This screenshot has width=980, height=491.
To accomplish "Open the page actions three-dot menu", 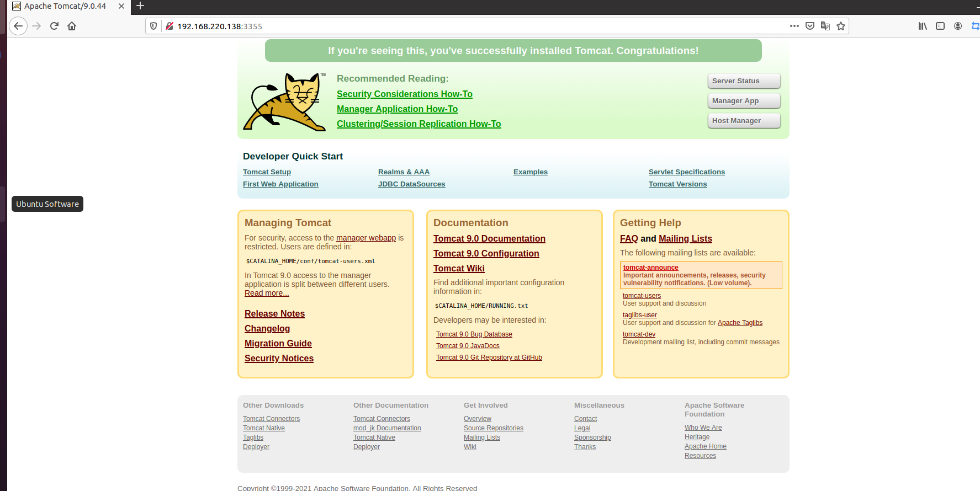I will pos(794,26).
